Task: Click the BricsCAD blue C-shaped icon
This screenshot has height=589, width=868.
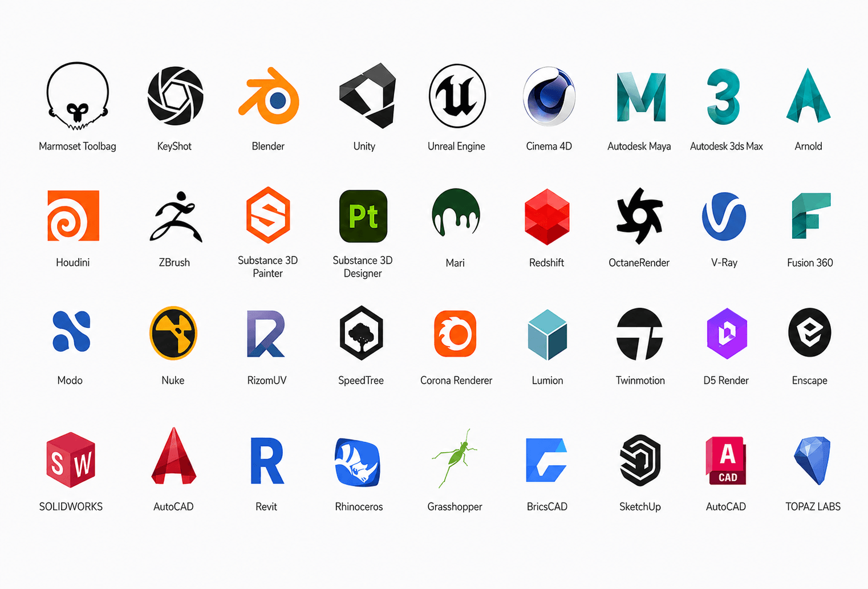Action: tap(546, 460)
